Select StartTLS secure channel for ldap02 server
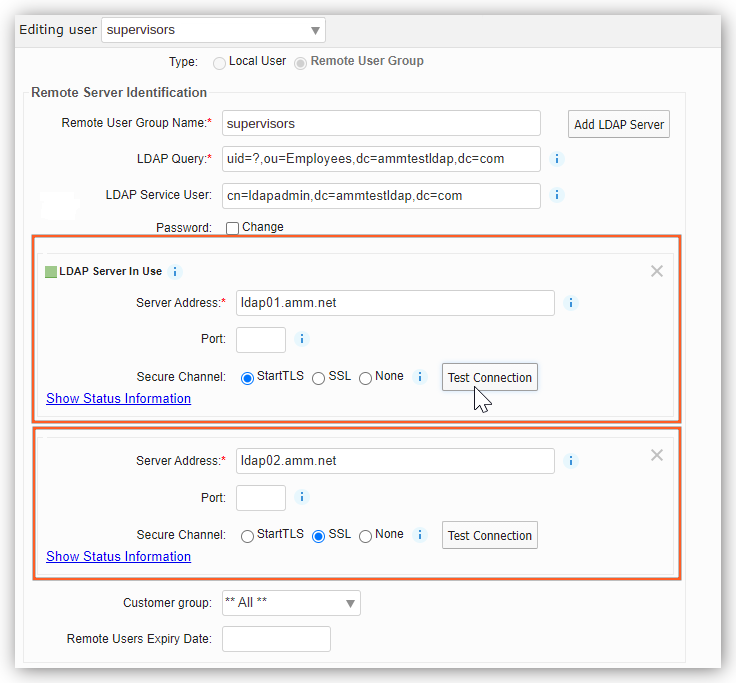 click(x=247, y=536)
